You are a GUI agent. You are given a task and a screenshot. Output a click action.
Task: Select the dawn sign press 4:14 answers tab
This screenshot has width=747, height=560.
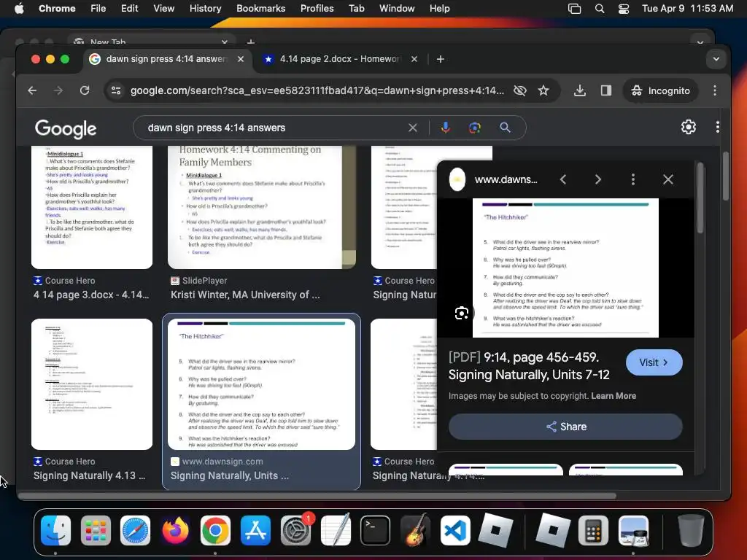[165, 59]
